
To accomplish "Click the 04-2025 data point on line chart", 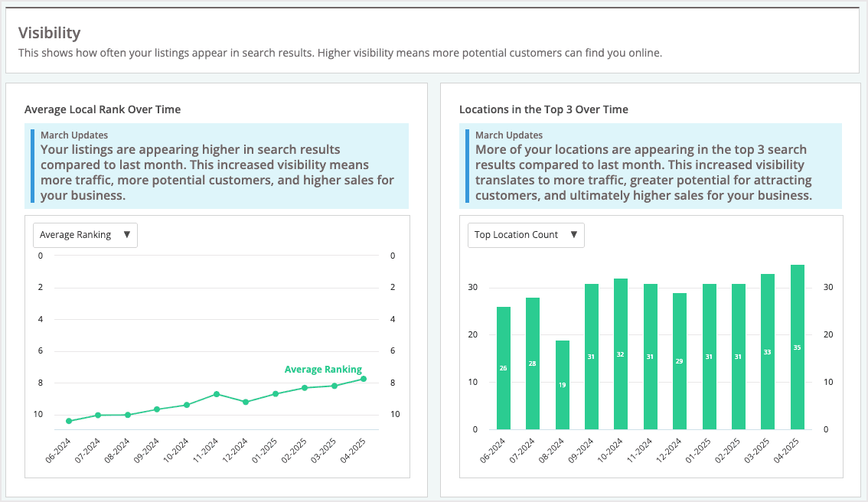I will click(362, 378).
